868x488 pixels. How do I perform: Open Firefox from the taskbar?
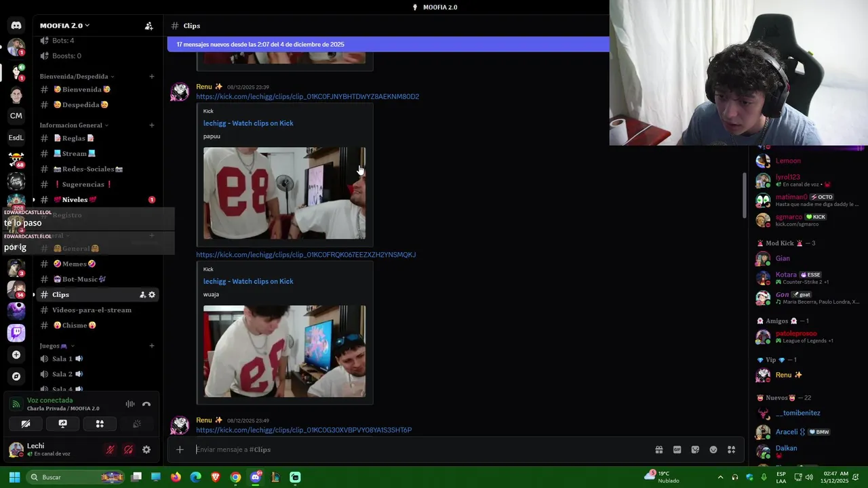[x=176, y=477]
